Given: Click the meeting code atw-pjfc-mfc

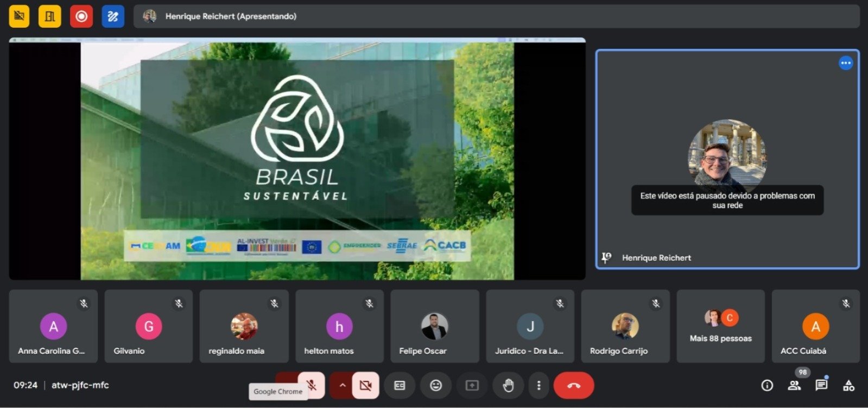Looking at the screenshot, I should pyautogui.click(x=80, y=385).
